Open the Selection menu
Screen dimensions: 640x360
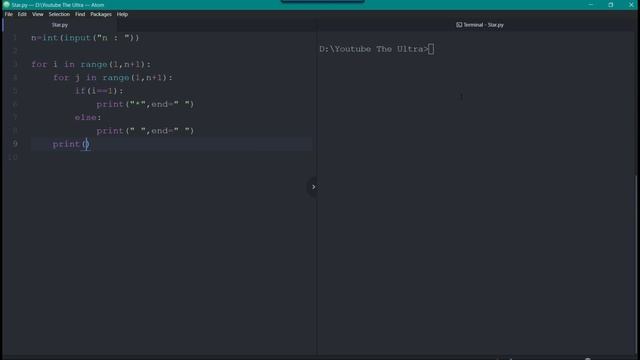[59, 14]
